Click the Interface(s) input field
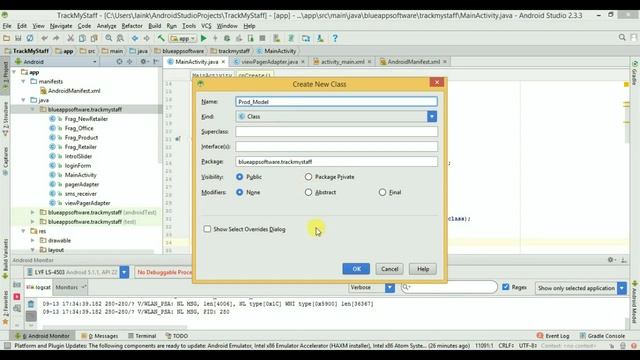This screenshot has width=640, height=360. [x=336, y=147]
